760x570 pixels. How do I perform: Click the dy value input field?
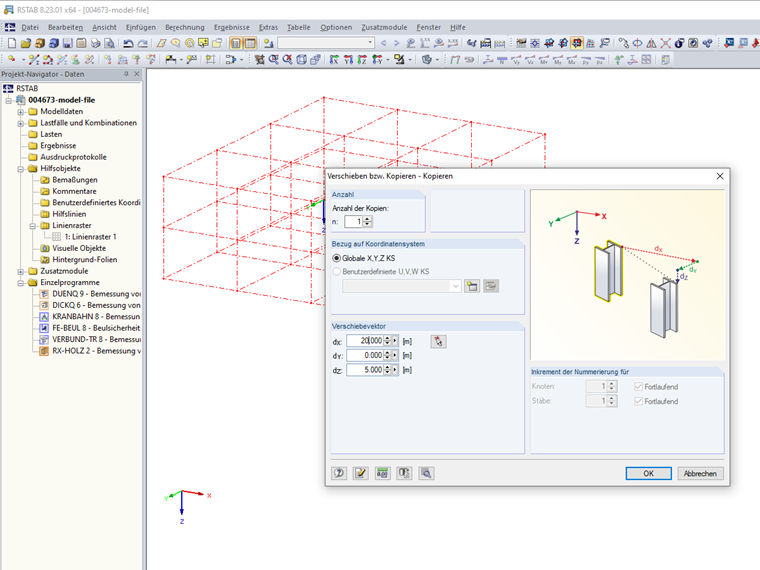click(x=365, y=355)
